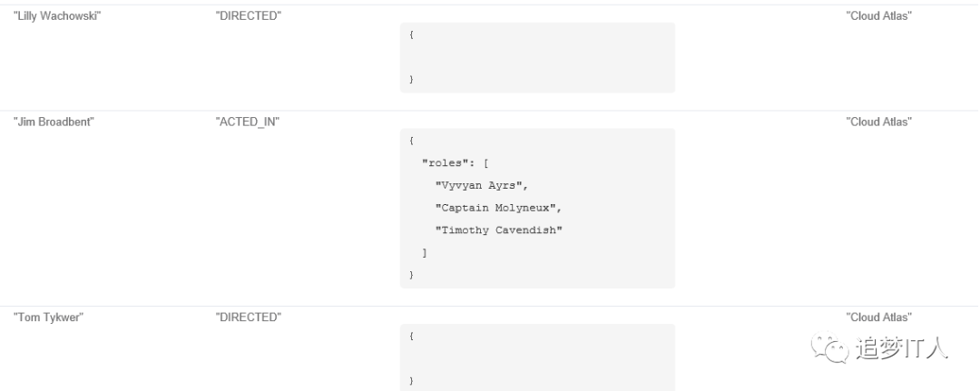Click "Cloud Atlas" in Tom Tykwer row
This screenshot has width=980, height=391.
(x=878, y=318)
